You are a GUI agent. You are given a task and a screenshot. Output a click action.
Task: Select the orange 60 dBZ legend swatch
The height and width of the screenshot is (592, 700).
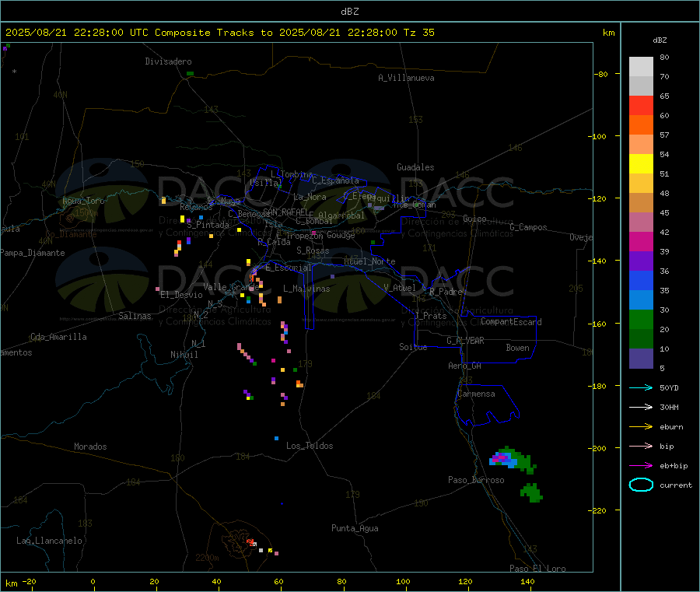641,125
